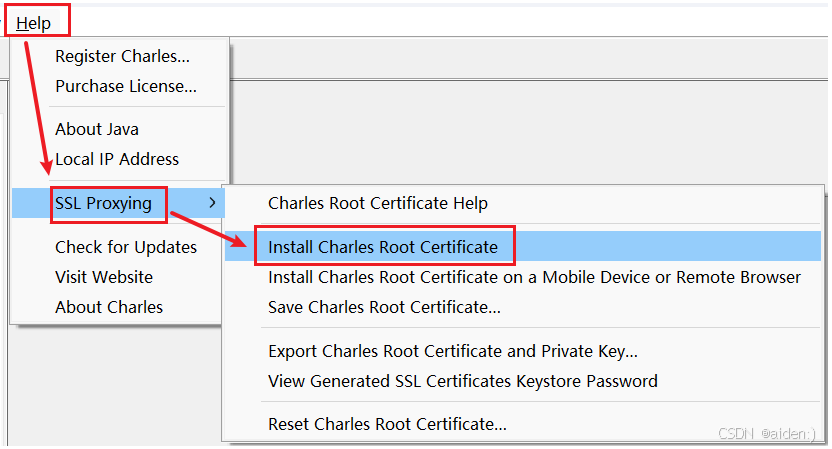Viewport: 832px width, 449px height.
Task: Export Charles Root Certificate and Private Key...
Action: click(x=453, y=351)
